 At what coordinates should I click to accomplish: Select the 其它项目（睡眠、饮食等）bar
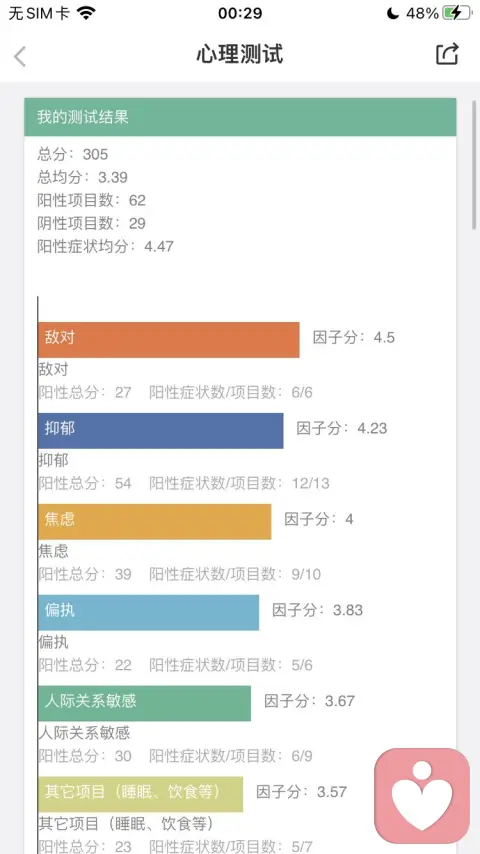(x=141, y=794)
